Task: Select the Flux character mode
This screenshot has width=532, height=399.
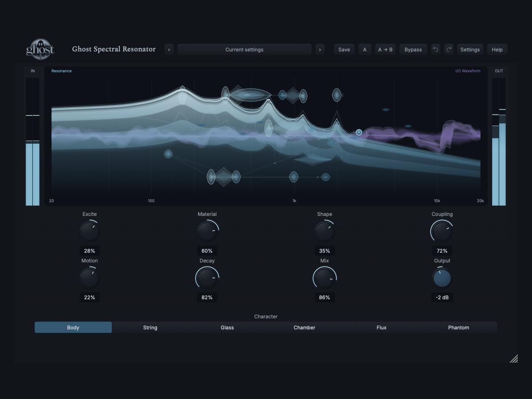Action: [382, 328]
